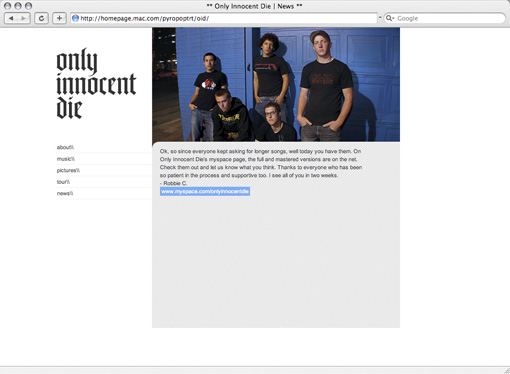This screenshot has height=374, width=510.
Task: Open the Google search magnifier dropdown
Action: click(389, 18)
